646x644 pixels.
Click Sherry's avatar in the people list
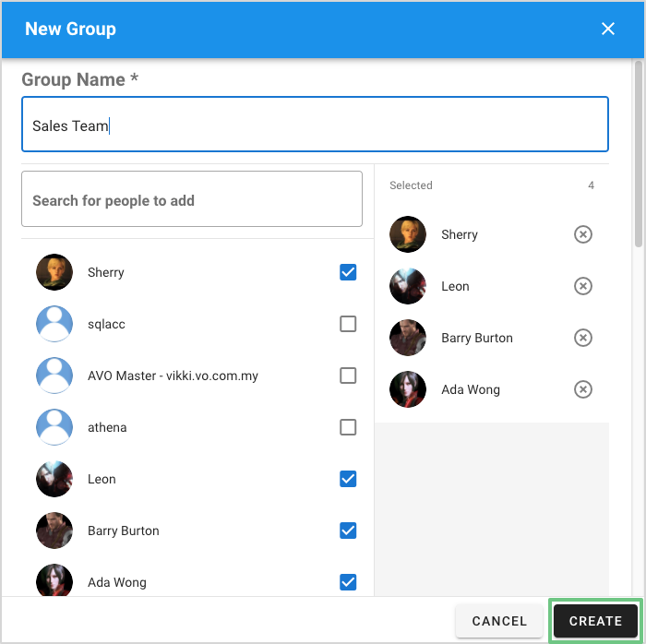54,272
